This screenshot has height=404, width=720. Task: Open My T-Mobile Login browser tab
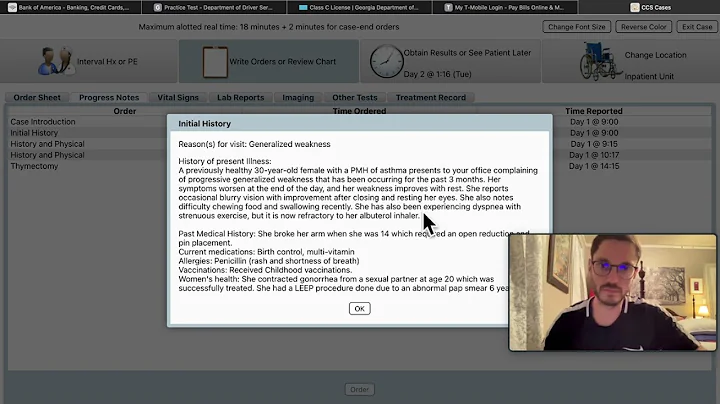[505, 7]
